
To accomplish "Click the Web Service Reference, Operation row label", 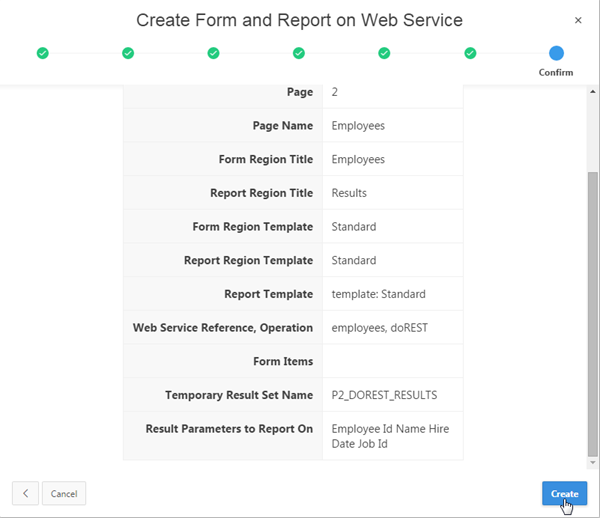I will (x=223, y=328).
